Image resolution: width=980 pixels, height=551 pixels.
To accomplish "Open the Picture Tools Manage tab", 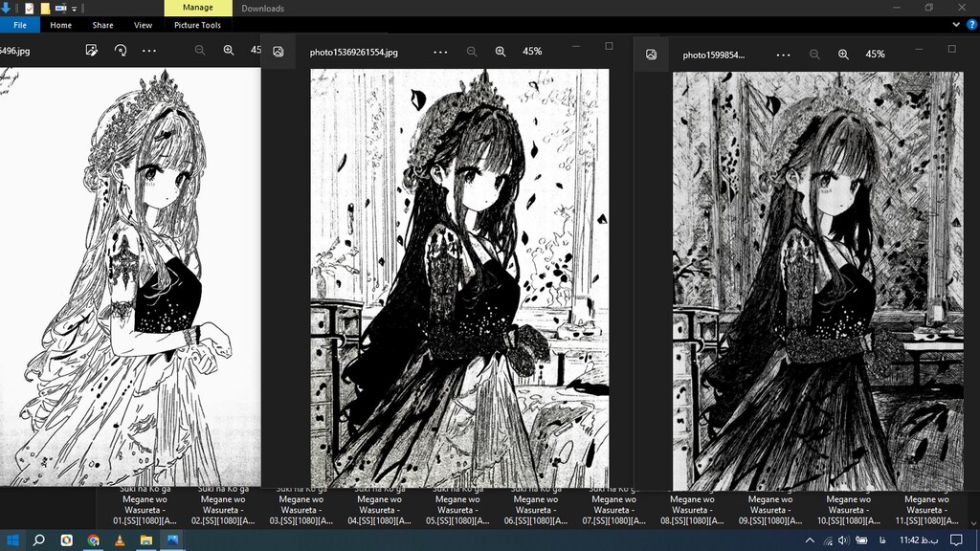I will pos(196,8).
